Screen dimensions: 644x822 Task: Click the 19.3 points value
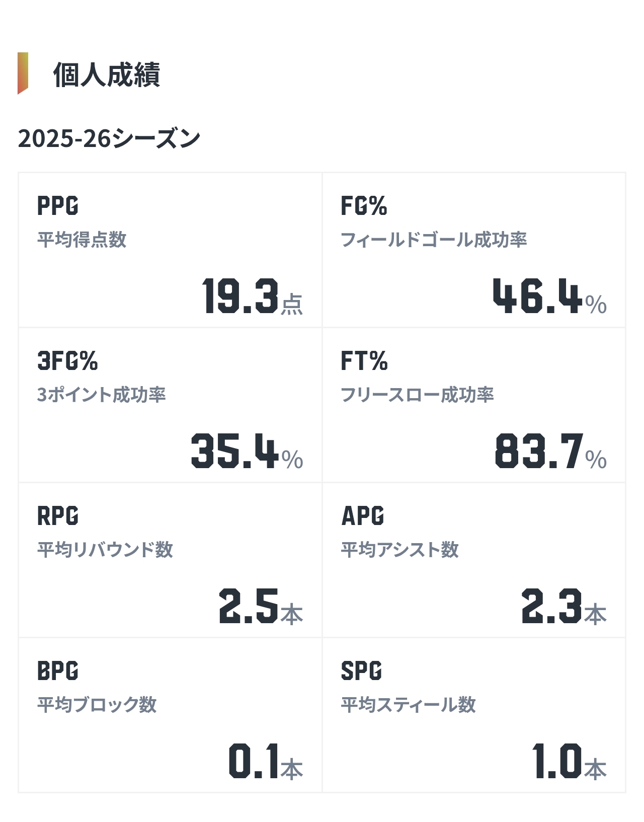click(x=240, y=296)
